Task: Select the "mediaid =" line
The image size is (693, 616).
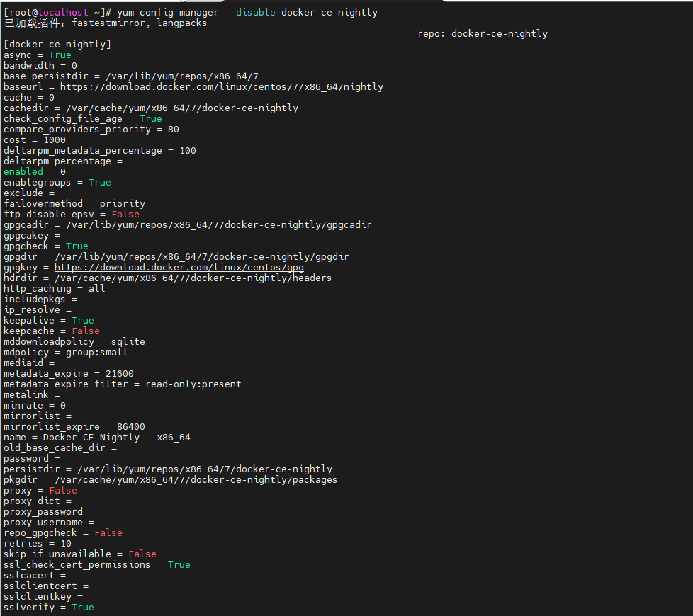Action: click(x=29, y=363)
